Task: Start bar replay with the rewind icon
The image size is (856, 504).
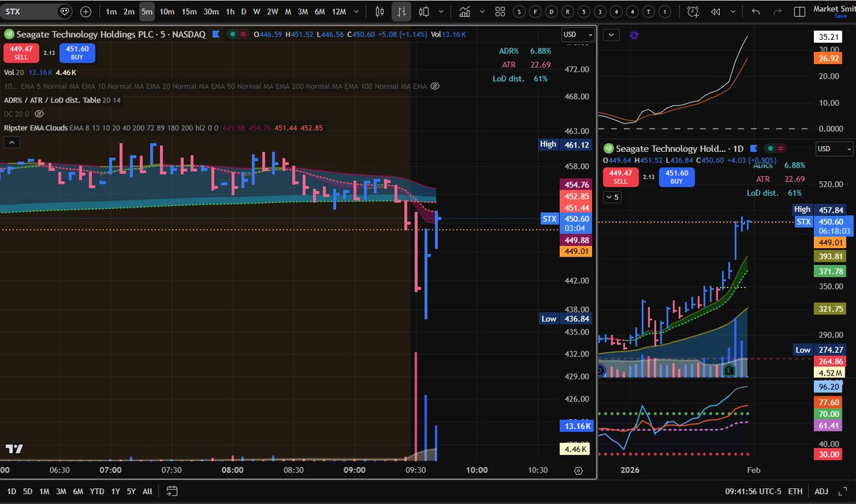Action: (x=714, y=11)
